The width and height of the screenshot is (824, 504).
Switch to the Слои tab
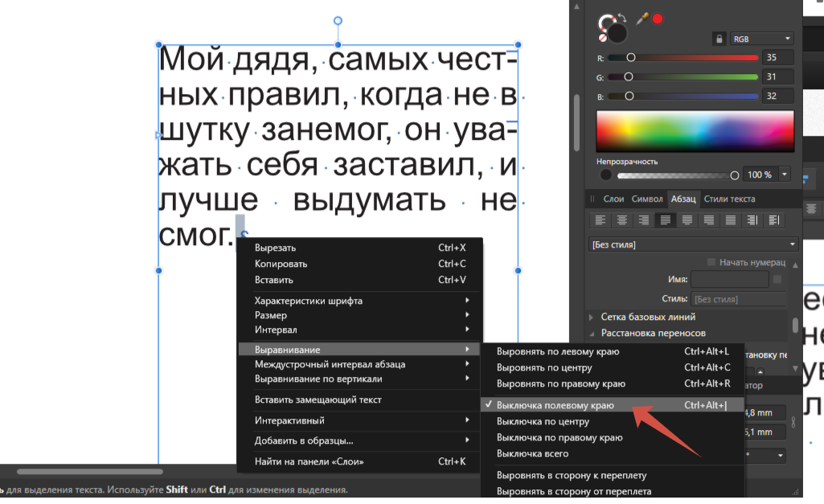[614, 199]
